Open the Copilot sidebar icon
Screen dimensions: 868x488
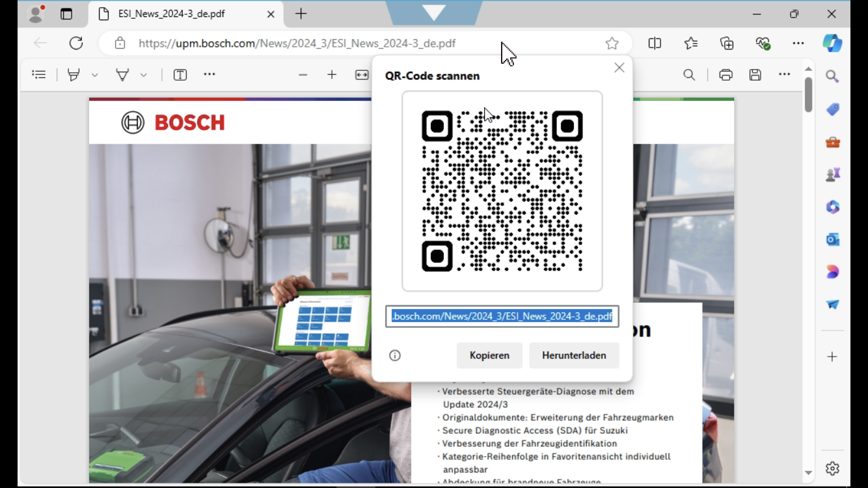pyautogui.click(x=832, y=43)
